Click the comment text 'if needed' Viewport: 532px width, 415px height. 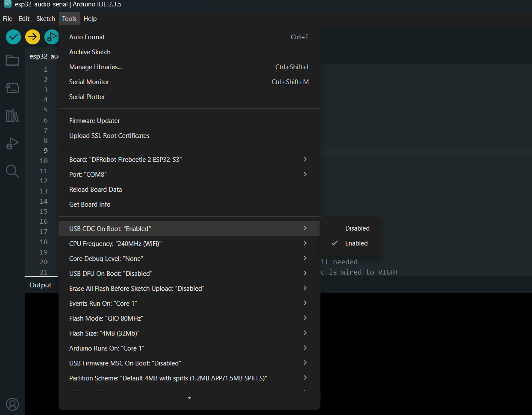[339, 262]
